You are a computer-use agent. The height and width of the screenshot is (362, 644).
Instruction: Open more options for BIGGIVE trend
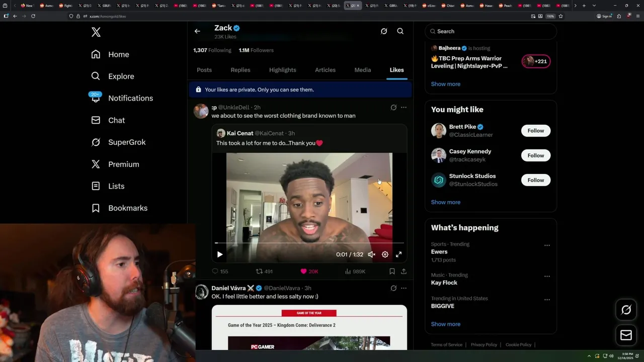[547, 300]
